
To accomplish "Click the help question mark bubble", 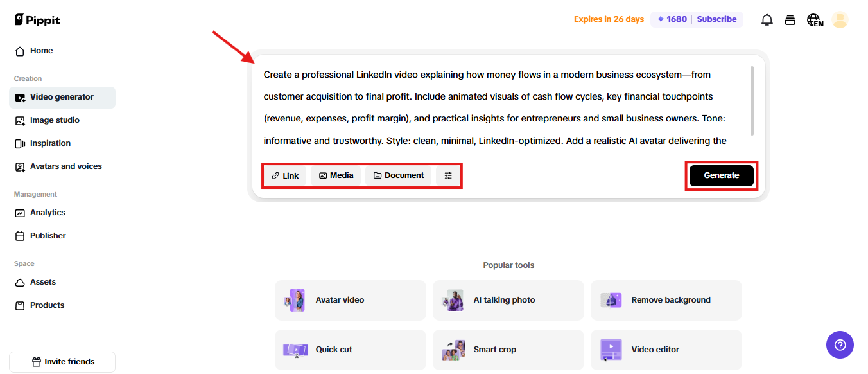I will [x=840, y=345].
